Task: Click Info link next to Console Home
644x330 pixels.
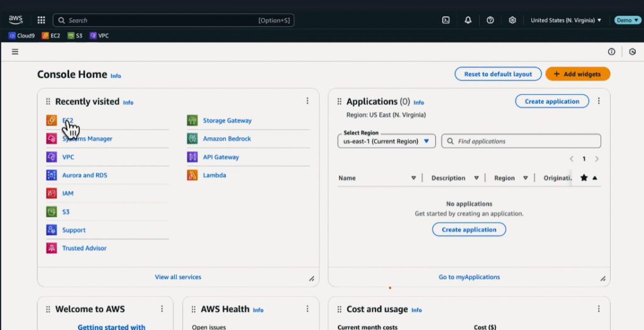Action: [x=116, y=76]
